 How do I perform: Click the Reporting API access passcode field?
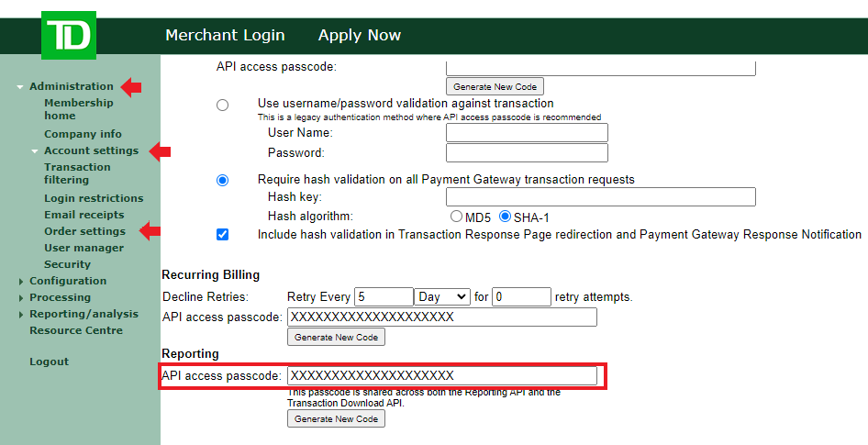coord(441,376)
